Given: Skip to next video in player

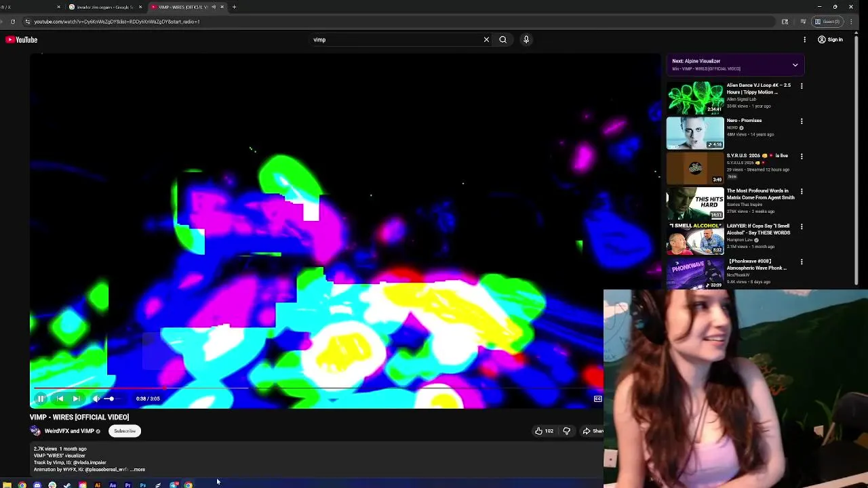Looking at the screenshot, I should pos(76,399).
